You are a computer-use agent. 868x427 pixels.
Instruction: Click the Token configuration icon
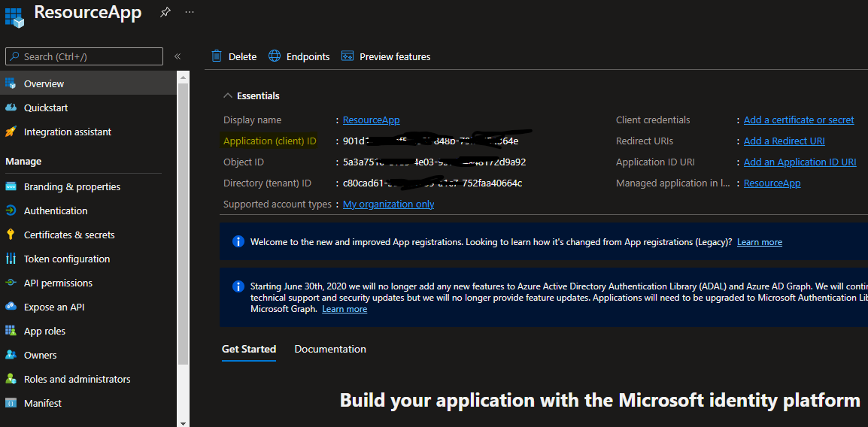click(11, 259)
